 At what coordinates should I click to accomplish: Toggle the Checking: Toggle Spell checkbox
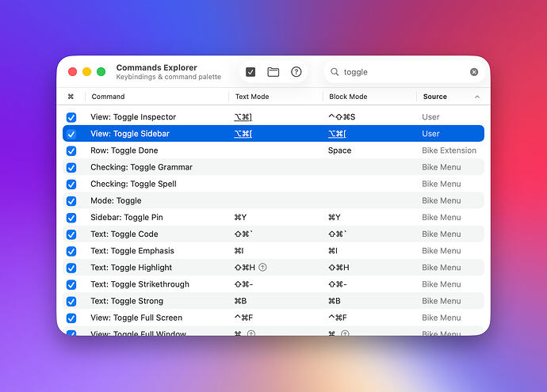pos(71,185)
